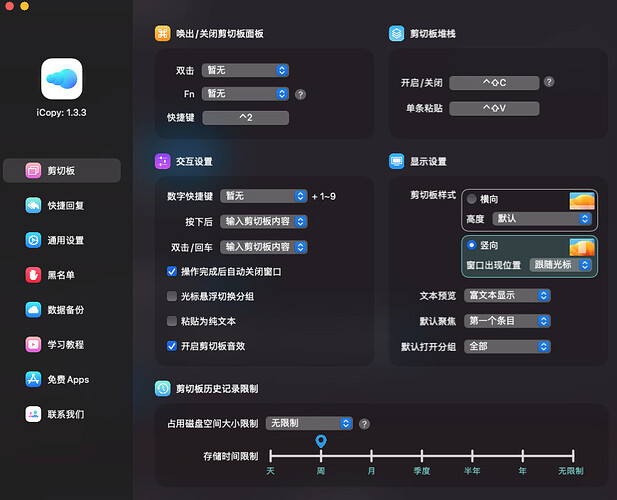This screenshot has height=500, width=617.
Task: Switch to 通用设置 section
Action: click(62, 240)
